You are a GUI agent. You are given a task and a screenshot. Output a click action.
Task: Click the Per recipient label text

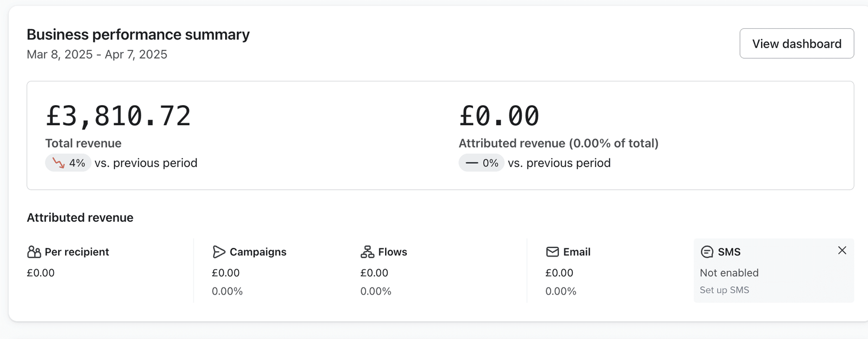(76, 252)
